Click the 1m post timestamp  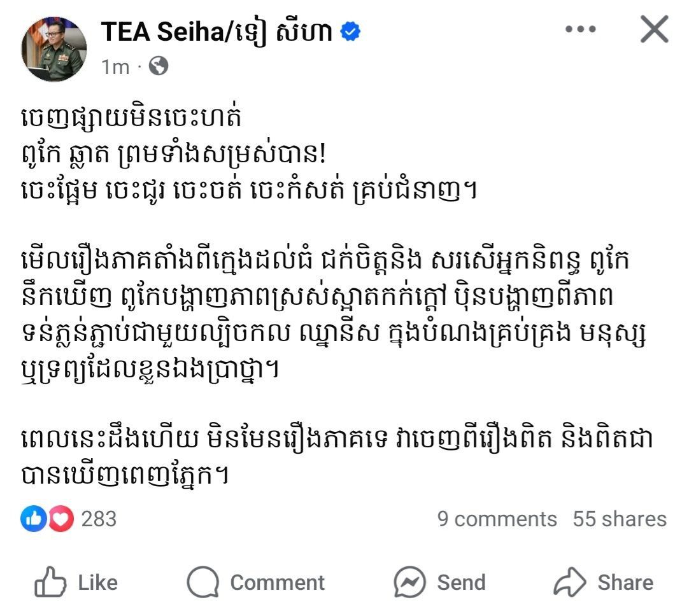point(115,67)
